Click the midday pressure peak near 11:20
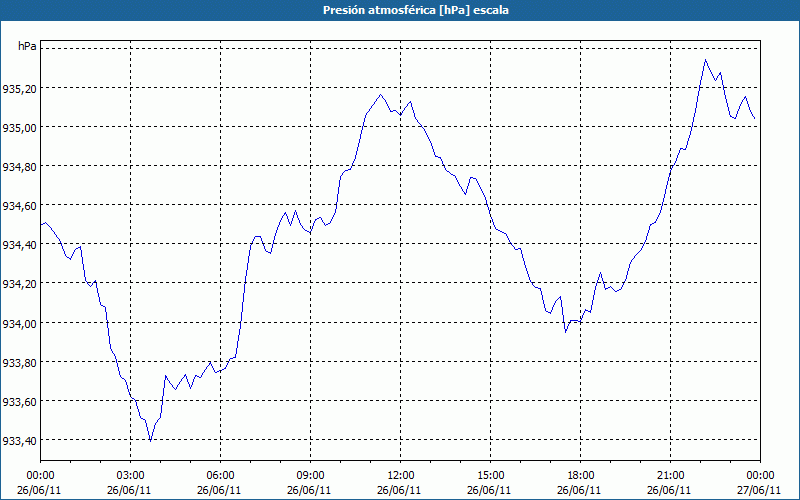 [x=380, y=94]
